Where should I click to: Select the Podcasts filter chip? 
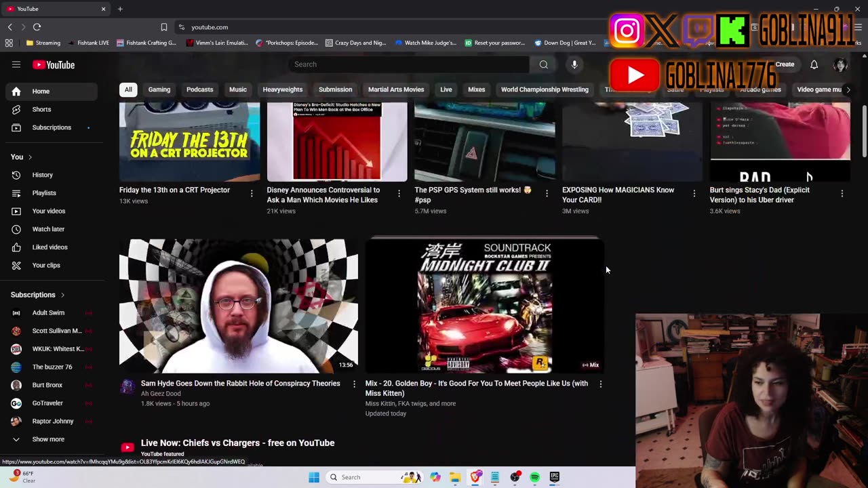199,89
